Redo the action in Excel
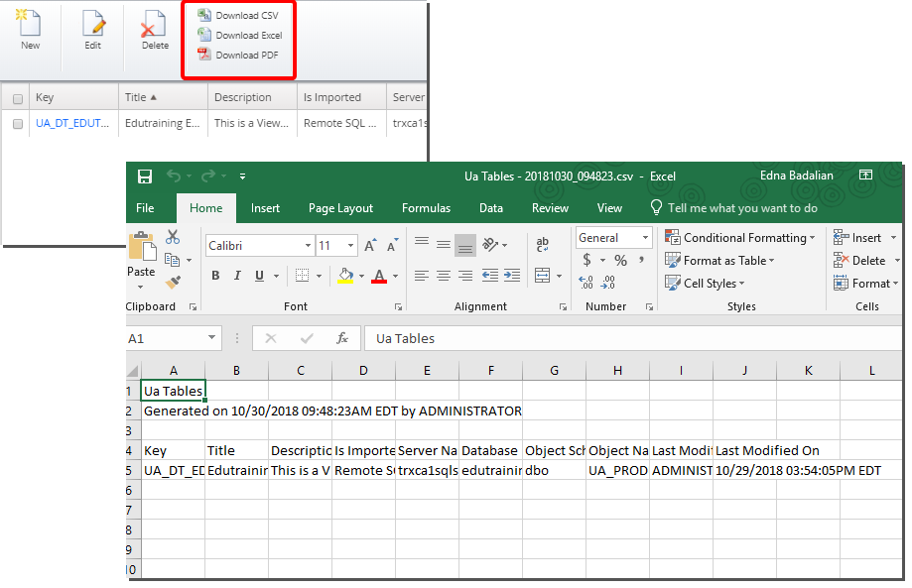 point(208,176)
